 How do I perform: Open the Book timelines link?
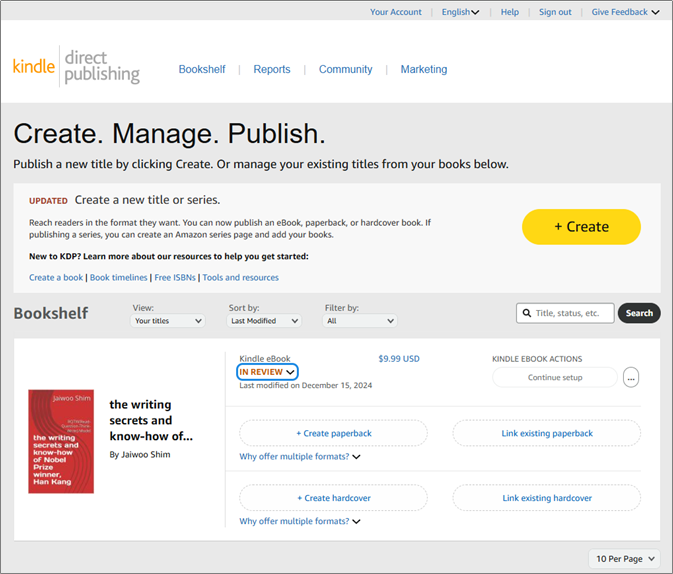118,277
